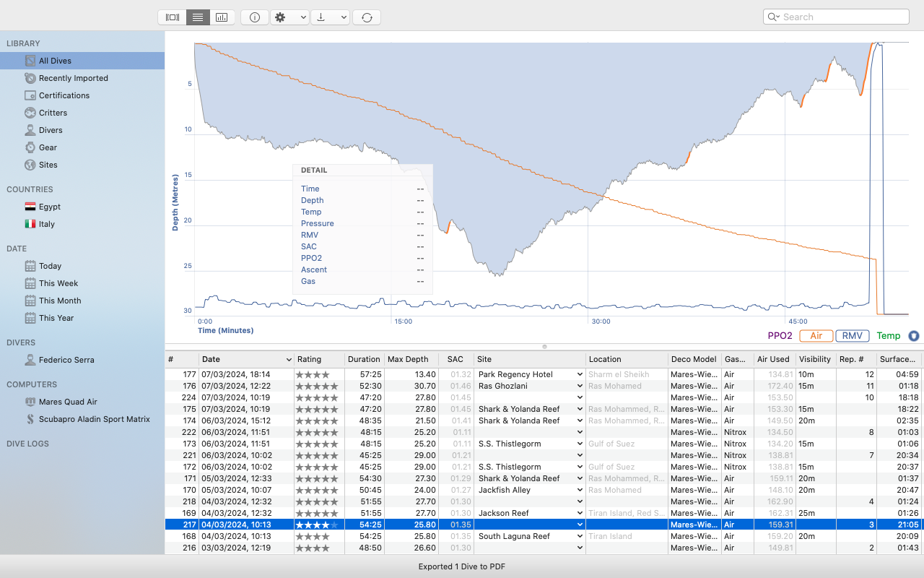Disable the RMV graph overlay
The image size is (924, 578).
click(852, 336)
